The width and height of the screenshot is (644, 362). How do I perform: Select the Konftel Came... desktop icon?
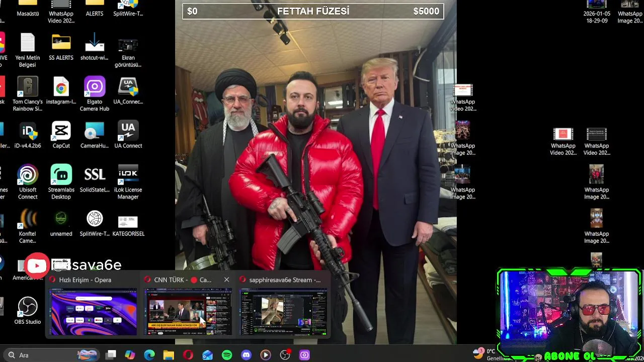28,226
